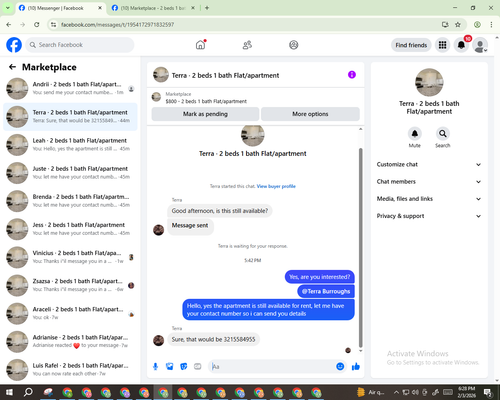Screen dimensions: 500x400
Task: Open the Araceli conversation
Action: (70, 314)
